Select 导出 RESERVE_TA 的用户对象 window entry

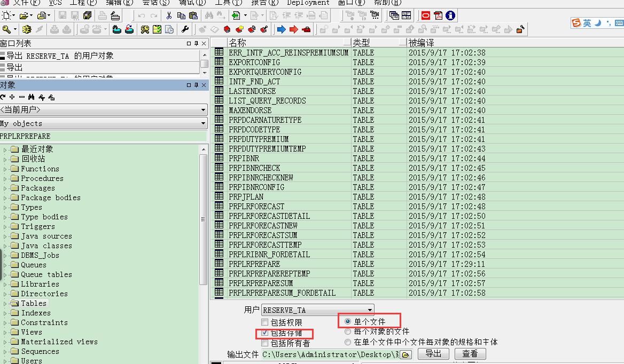pos(99,56)
